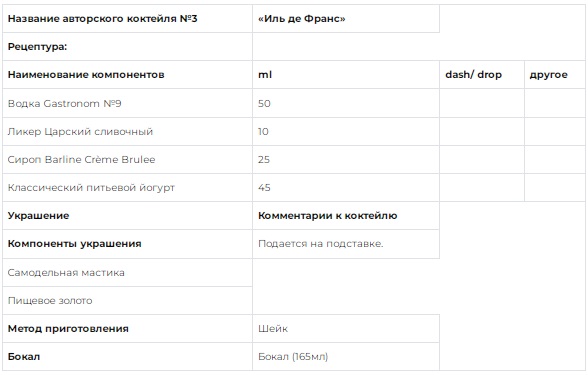Viewport: 588px width, 375px height.
Task: Select the Классический питьевой йогурт cell
Action: pos(128,188)
